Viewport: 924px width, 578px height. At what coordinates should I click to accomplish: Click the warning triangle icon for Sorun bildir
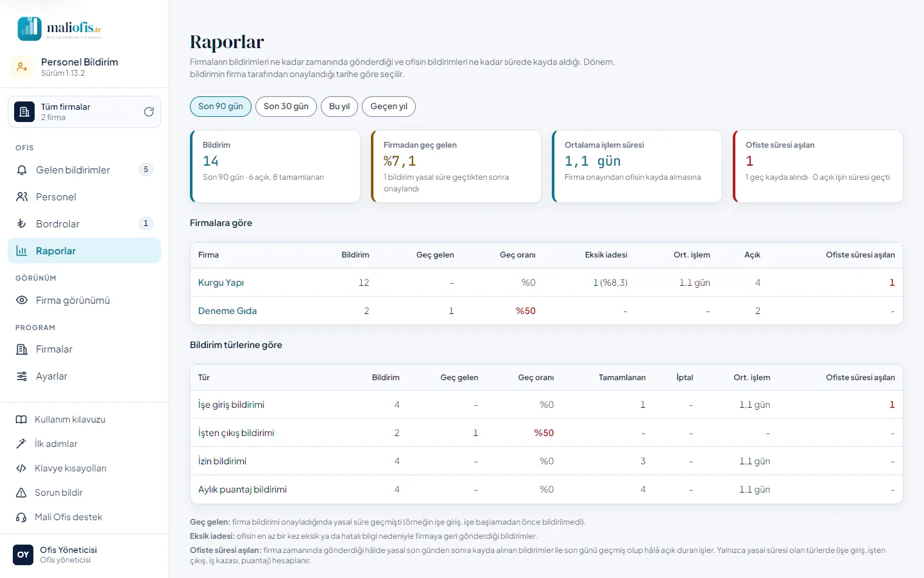(x=21, y=493)
